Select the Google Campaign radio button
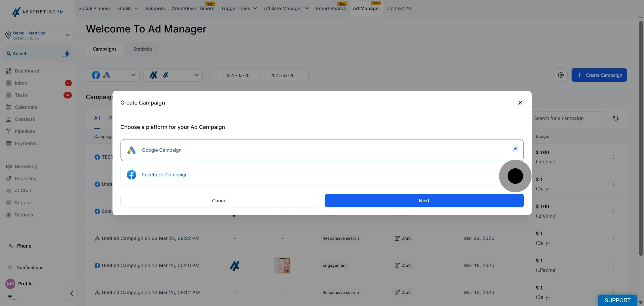Image resolution: width=644 pixels, height=306 pixels. coord(515,149)
